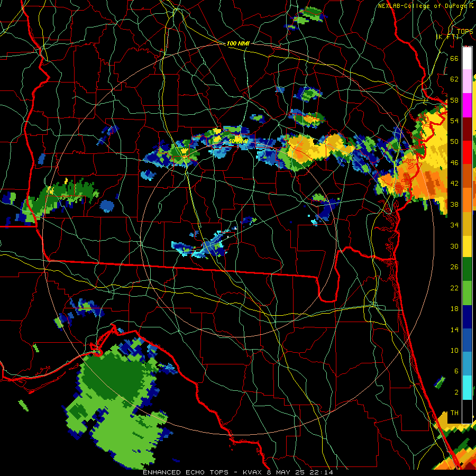Click the 100 NMI range ring label
This screenshot has width=476, height=476.
pyautogui.click(x=238, y=43)
